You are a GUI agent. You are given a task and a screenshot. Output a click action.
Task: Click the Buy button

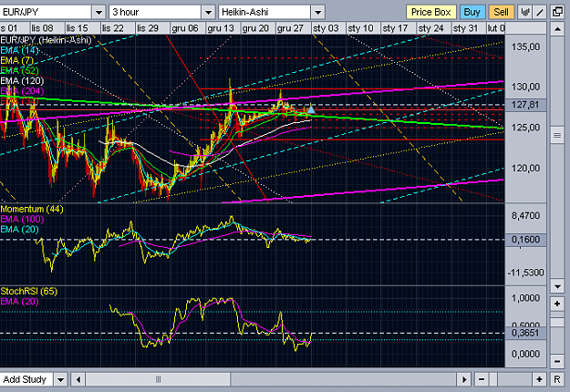(x=472, y=12)
